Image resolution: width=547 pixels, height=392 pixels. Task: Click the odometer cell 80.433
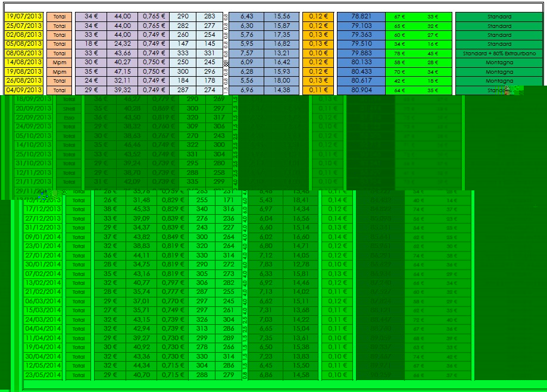click(x=361, y=72)
